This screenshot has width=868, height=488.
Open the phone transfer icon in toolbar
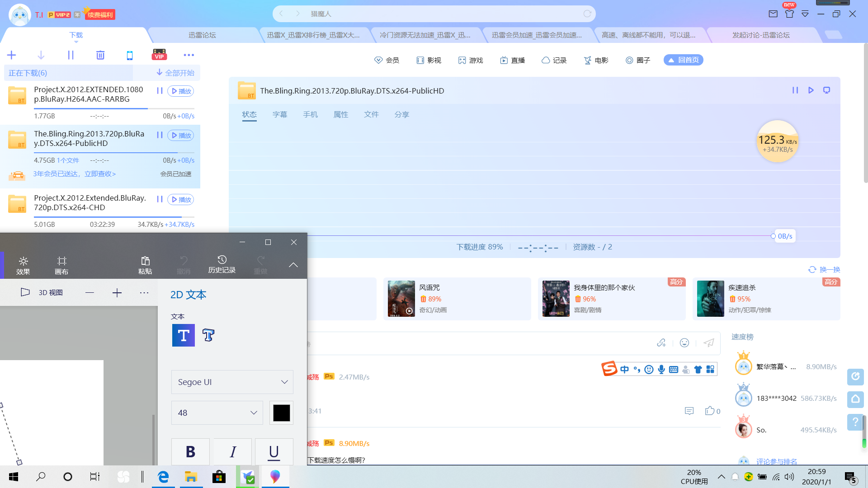(130, 55)
